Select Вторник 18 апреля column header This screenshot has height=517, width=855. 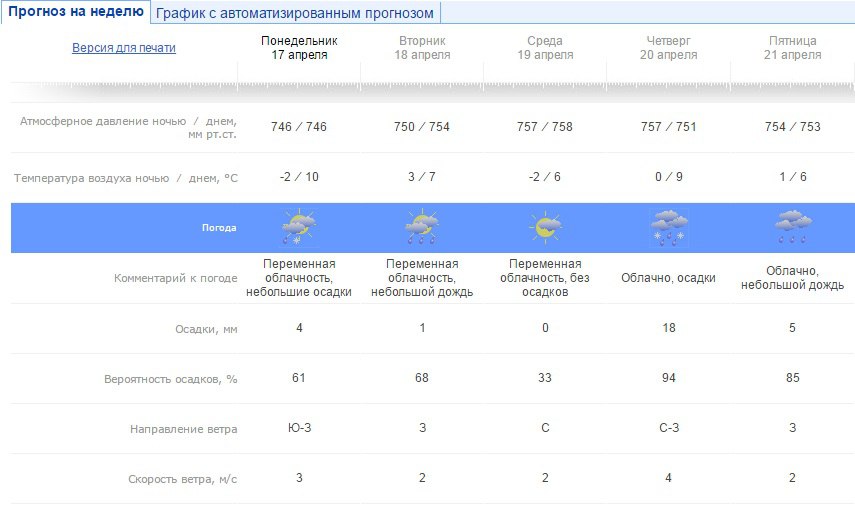[422, 47]
